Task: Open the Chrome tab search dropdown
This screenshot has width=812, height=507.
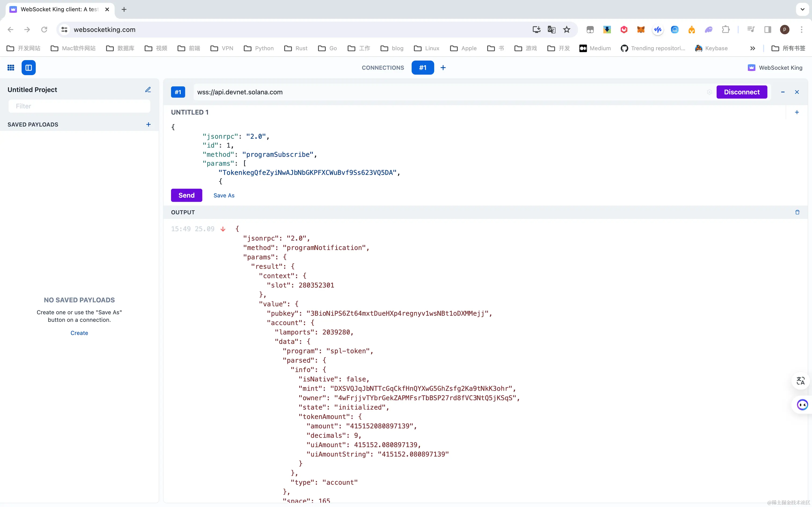Action: coord(802,9)
